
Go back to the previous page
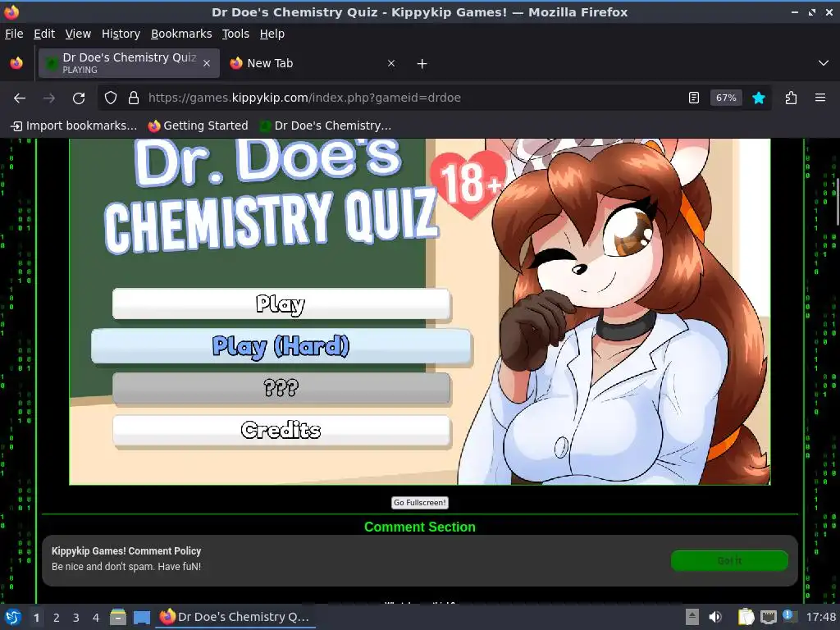[20, 98]
